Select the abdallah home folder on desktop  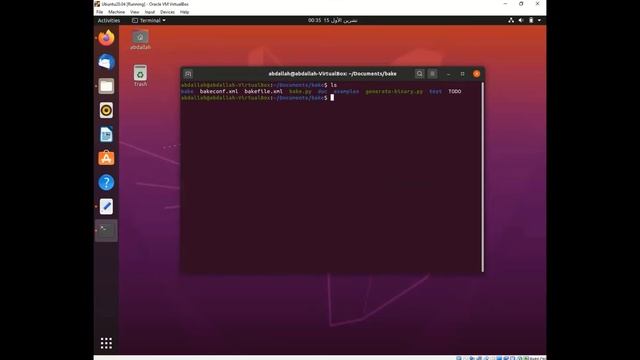[x=140, y=40]
